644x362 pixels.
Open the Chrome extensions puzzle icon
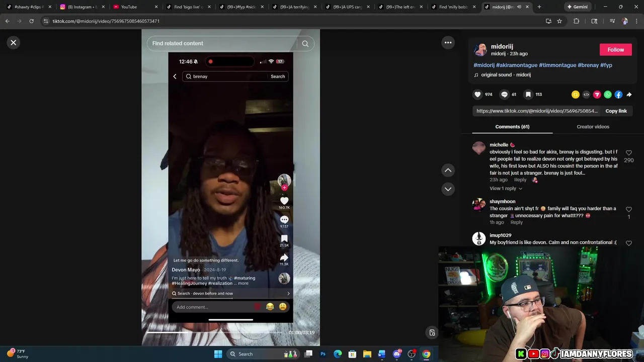point(576,21)
